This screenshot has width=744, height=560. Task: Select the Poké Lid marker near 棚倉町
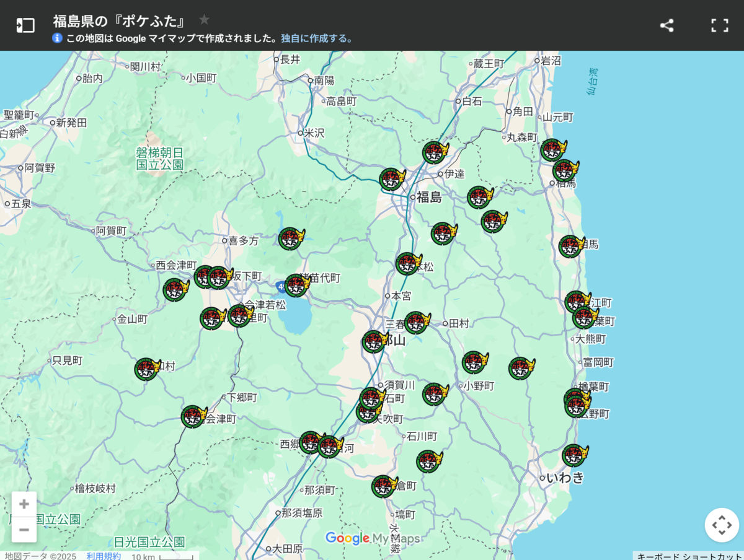pos(383,486)
